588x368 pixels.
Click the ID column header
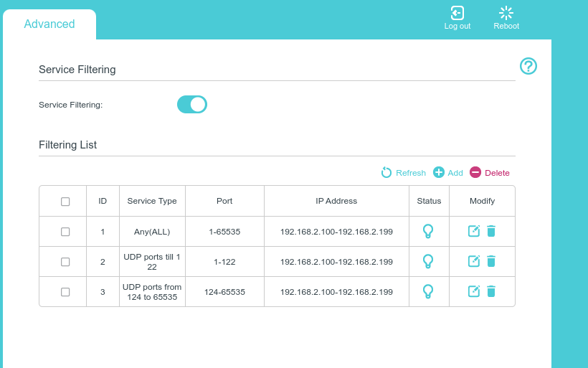pos(103,201)
